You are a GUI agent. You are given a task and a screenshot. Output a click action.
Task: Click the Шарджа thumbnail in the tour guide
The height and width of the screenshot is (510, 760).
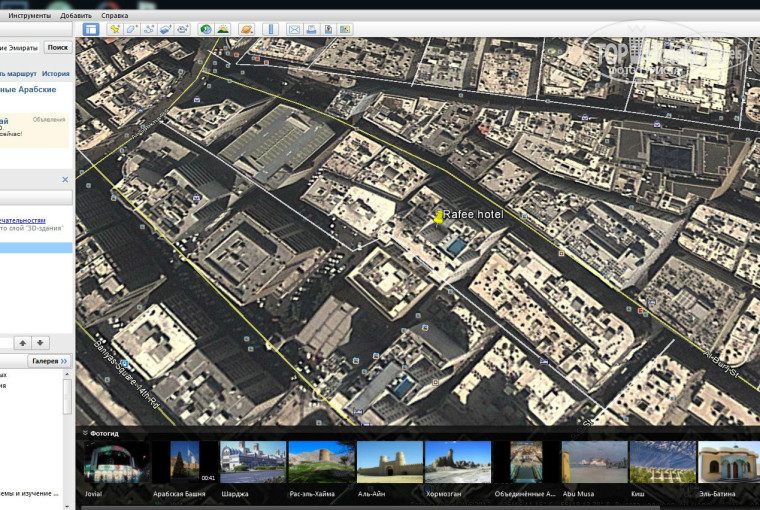pos(252,463)
